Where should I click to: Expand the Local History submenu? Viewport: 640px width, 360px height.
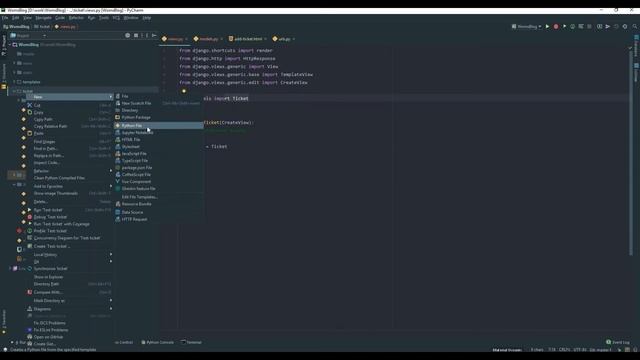coord(69,255)
